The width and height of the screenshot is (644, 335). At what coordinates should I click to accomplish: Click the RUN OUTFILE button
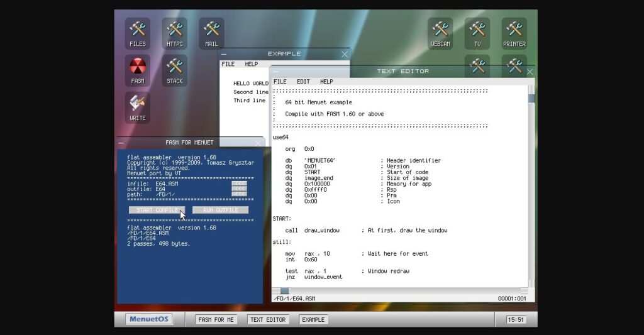click(x=220, y=210)
